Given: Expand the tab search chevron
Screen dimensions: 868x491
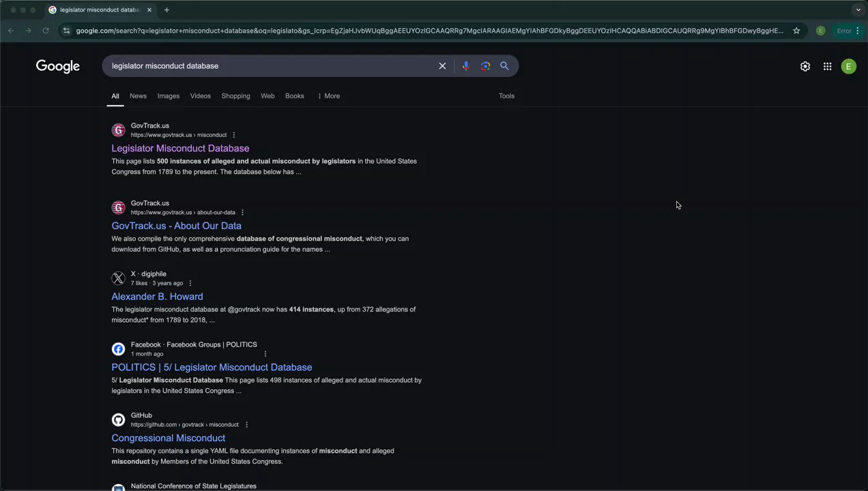Looking at the screenshot, I should click(x=858, y=10).
